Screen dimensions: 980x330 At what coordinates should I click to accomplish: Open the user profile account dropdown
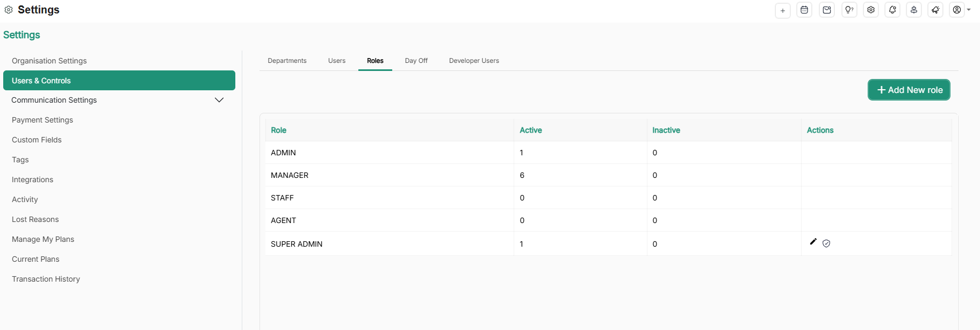(x=960, y=10)
